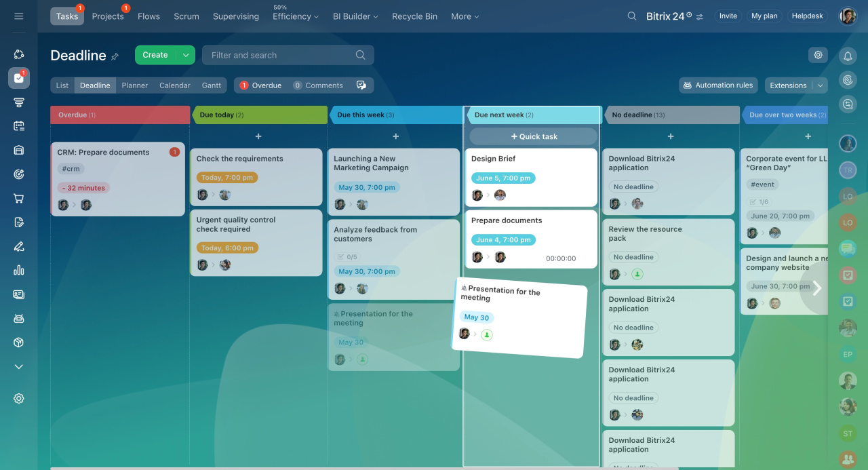868x470 pixels.
Task: Open the calendar icon in left sidebar
Action: (x=19, y=126)
